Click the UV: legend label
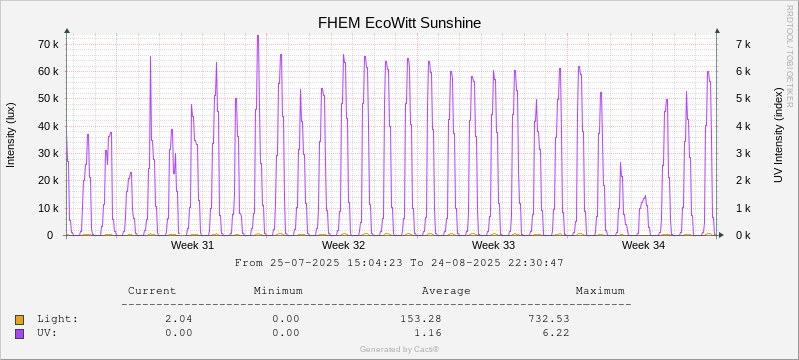Viewport: 799px width, 360px height. point(47,333)
